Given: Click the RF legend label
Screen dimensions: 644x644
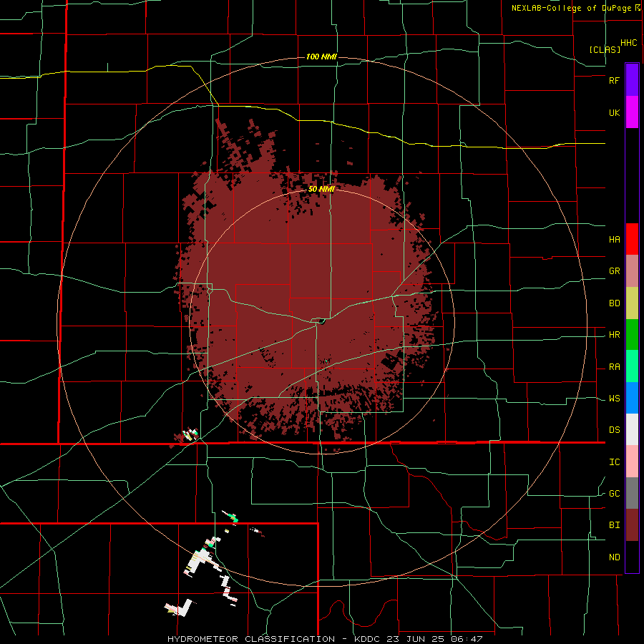Looking at the screenshot, I should tap(614, 80).
